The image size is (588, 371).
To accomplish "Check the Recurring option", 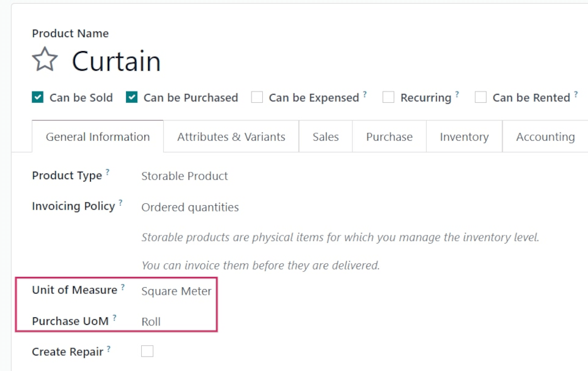I will (x=388, y=97).
